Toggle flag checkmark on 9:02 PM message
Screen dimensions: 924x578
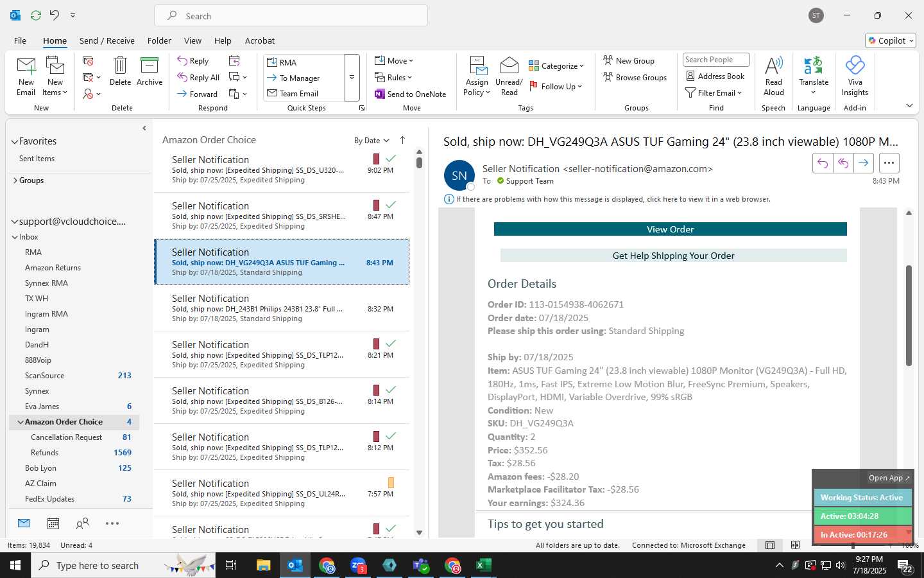click(391, 158)
